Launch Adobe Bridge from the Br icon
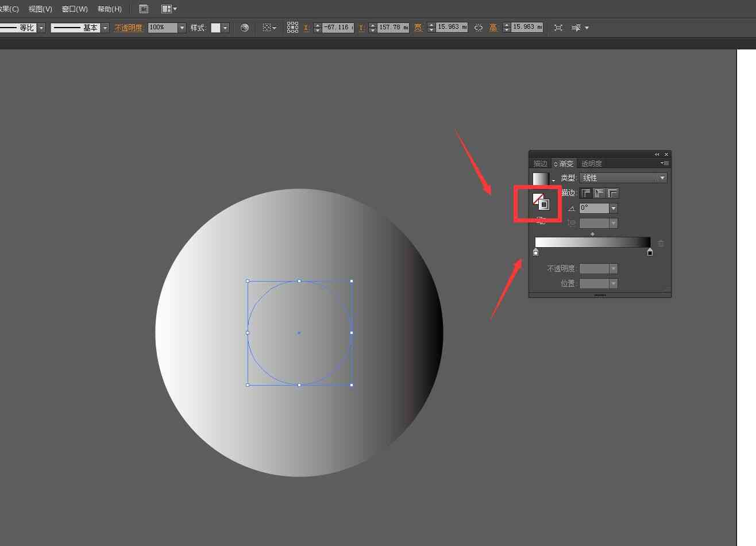This screenshot has width=756, height=546. 144,9
